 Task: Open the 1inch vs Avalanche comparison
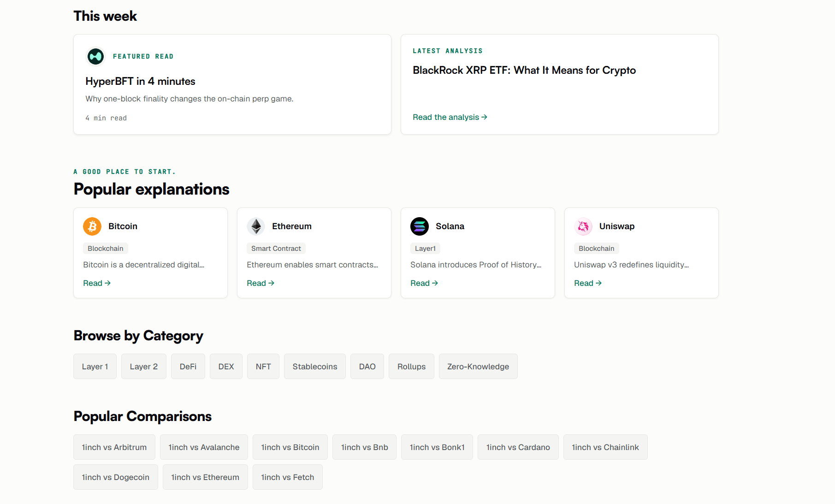point(204,447)
